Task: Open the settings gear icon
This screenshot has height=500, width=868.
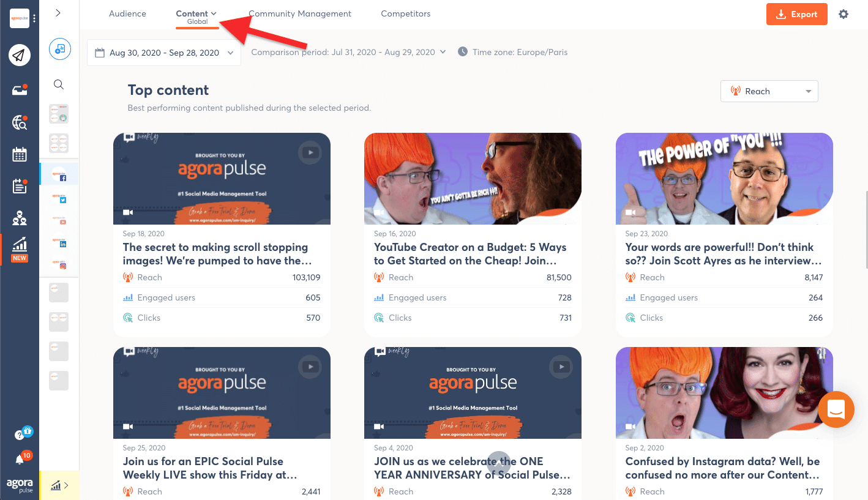Action: 844,14
